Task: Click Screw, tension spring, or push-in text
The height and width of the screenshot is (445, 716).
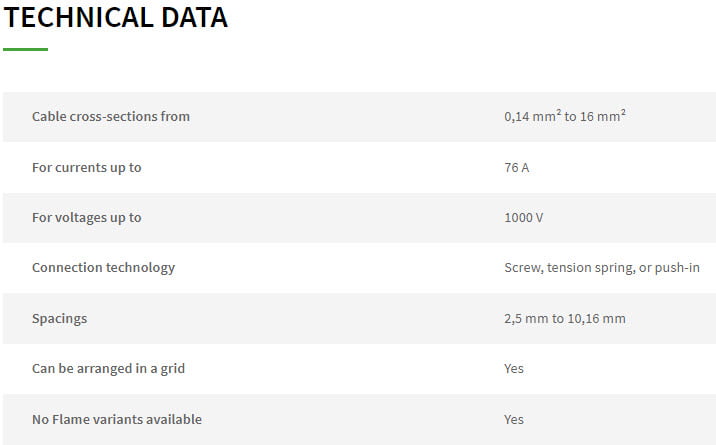Action: click(602, 268)
